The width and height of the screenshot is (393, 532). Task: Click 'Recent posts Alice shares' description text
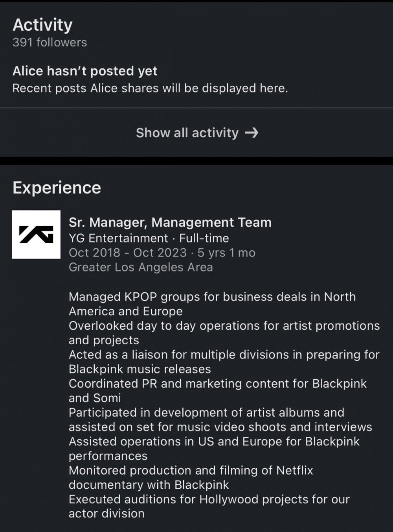(x=150, y=88)
